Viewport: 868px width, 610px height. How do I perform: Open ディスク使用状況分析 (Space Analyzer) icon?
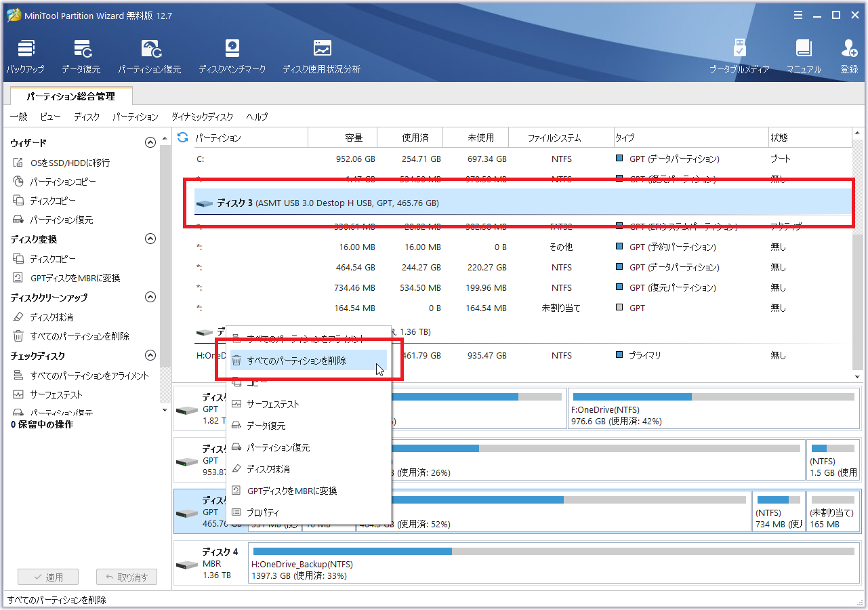coord(322,56)
